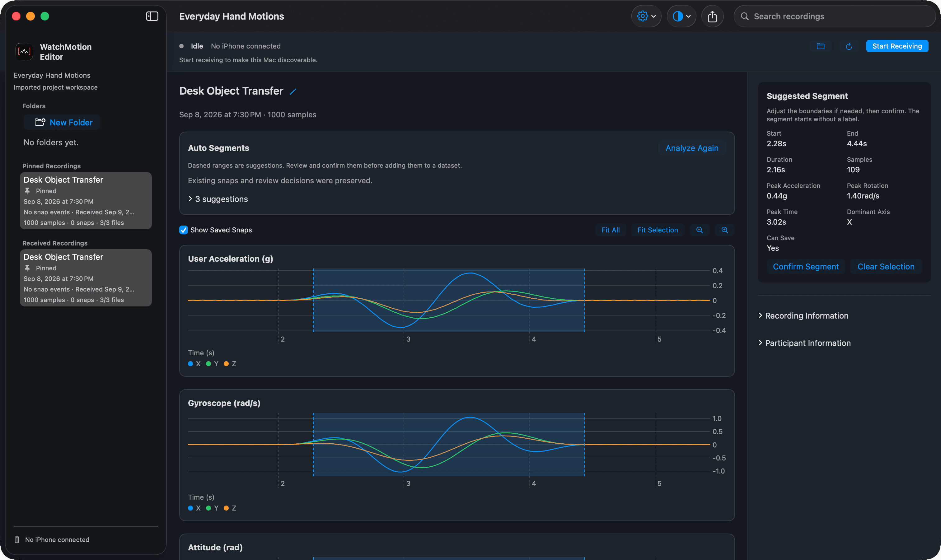Click segment start boundary in User Acceleration chart
This screenshot has width=941, height=560.
[313, 300]
